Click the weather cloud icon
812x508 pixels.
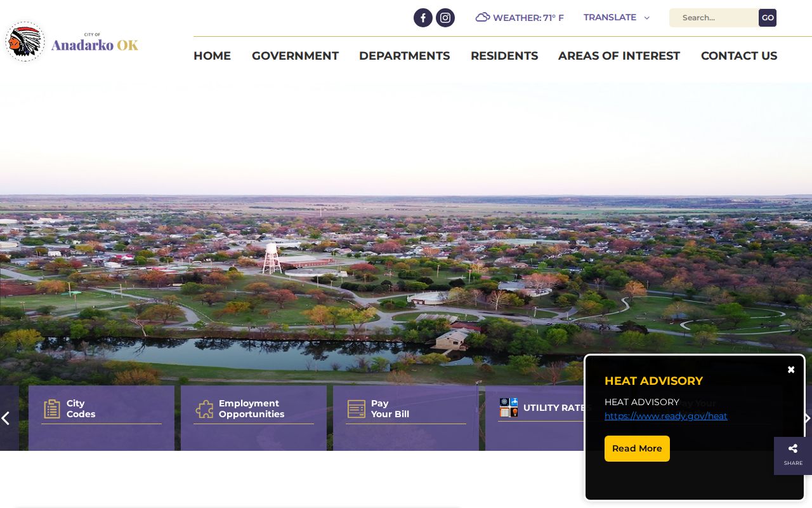click(483, 17)
